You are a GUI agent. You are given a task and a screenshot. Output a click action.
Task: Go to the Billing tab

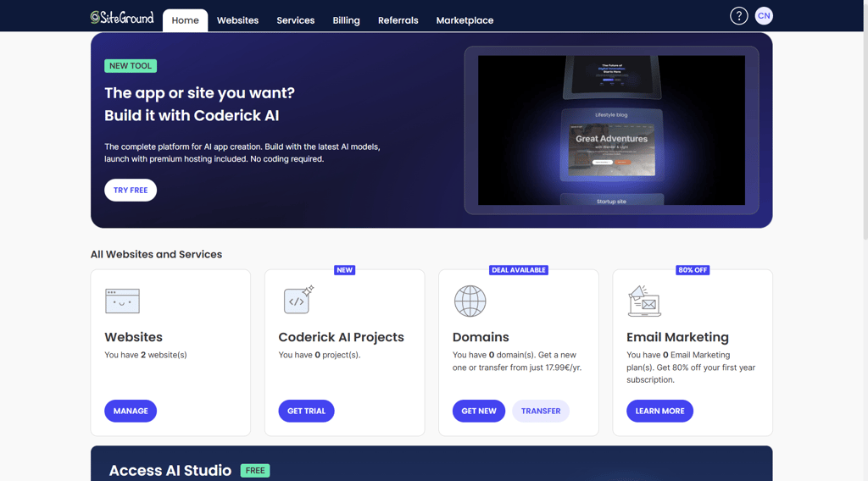[346, 20]
